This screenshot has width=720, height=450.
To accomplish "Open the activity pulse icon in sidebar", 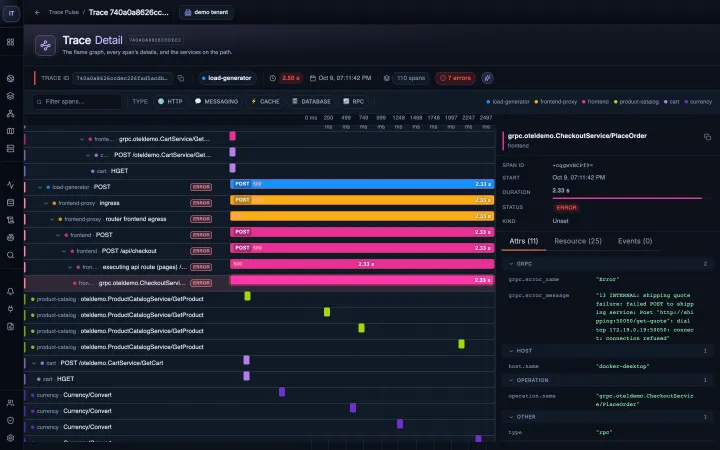I will pos(11,185).
